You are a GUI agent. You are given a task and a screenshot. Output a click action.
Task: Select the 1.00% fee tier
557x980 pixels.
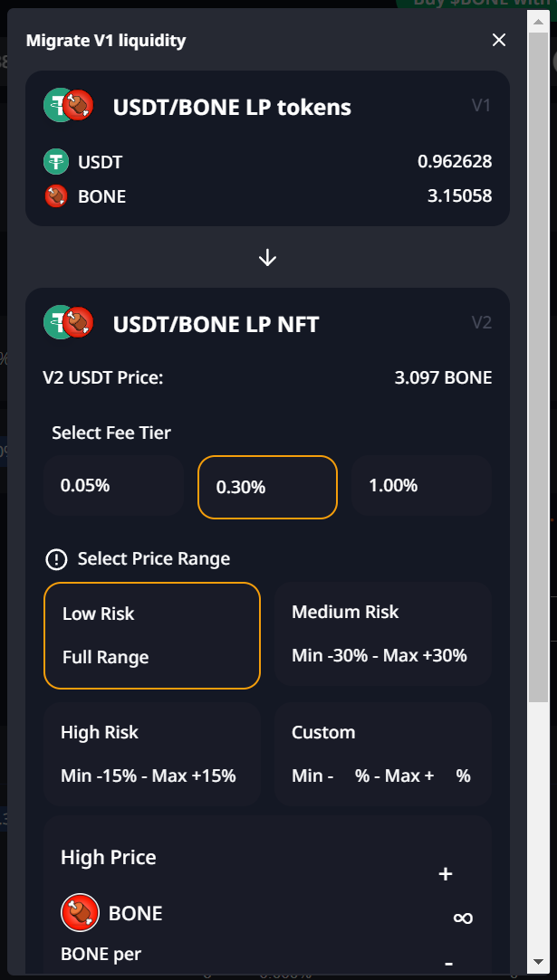pyautogui.click(x=421, y=486)
